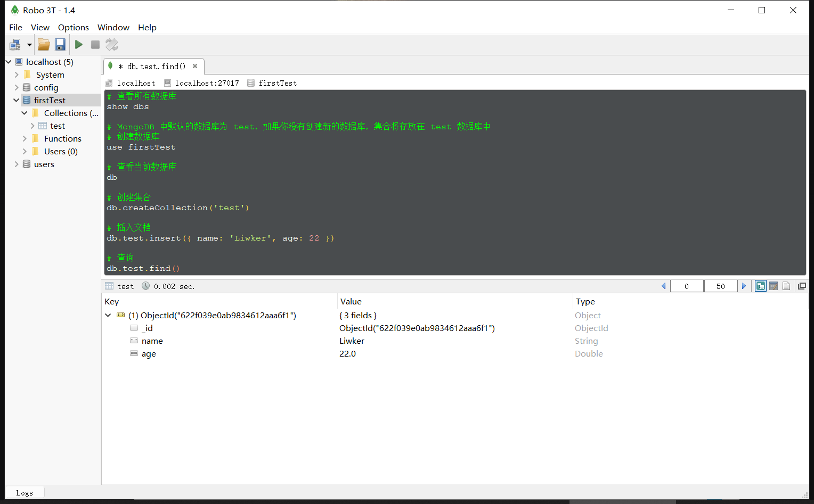Select the Functions folder in tree
The height and width of the screenshot is (504, 814).
click(x=63, y=138)
